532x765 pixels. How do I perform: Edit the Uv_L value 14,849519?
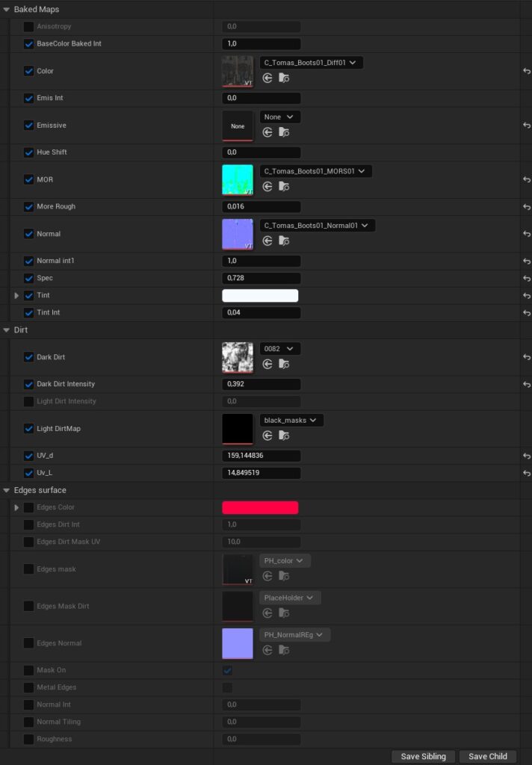point(261,473)
